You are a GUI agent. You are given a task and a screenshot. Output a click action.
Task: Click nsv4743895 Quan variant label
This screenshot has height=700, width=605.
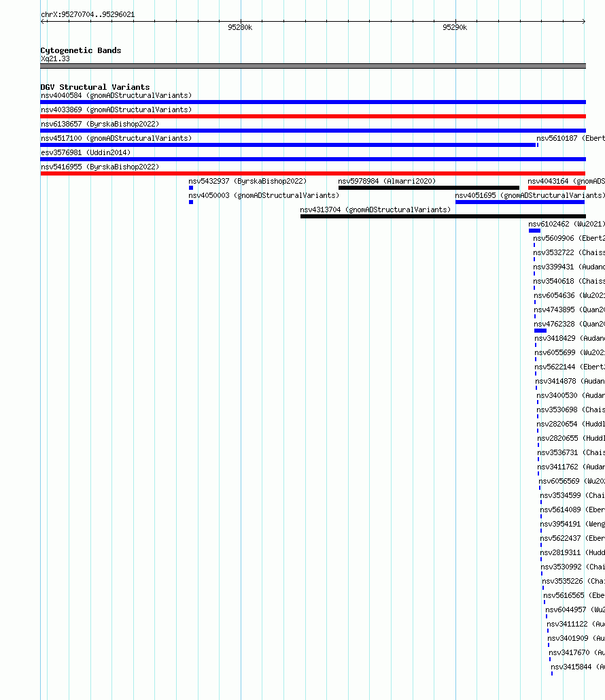[569, 310]
